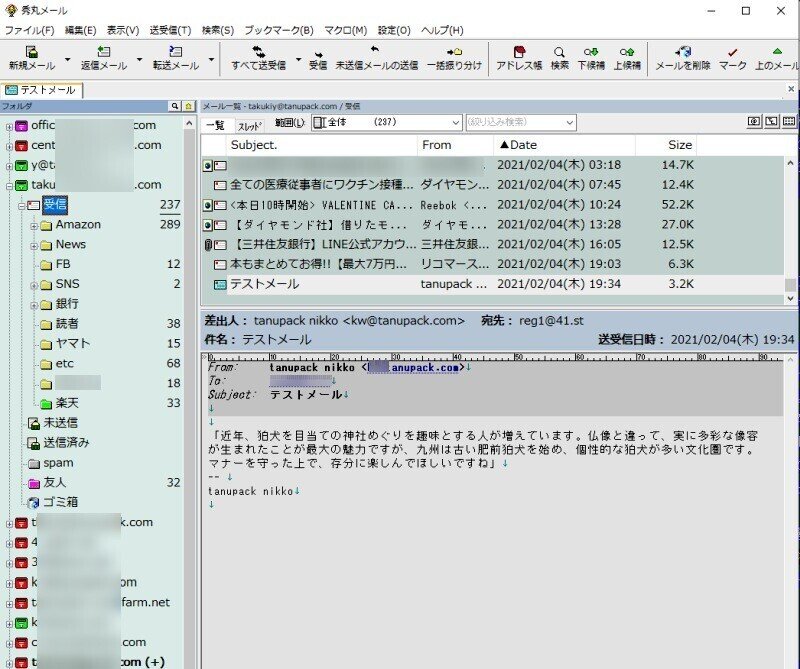Select the 三井住友銀行 LINE公式 mail row
Screen dimensions: 800x669
492,244
